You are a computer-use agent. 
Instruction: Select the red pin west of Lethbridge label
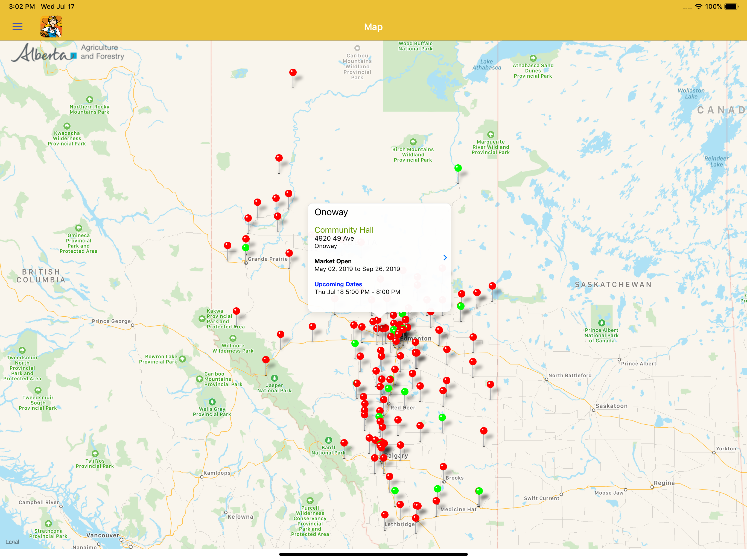pyautogui.click(x=385, y=515)
